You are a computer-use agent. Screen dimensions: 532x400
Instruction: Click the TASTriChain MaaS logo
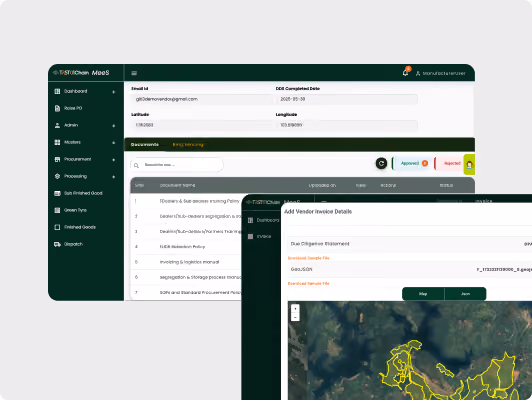pos(81,73)
